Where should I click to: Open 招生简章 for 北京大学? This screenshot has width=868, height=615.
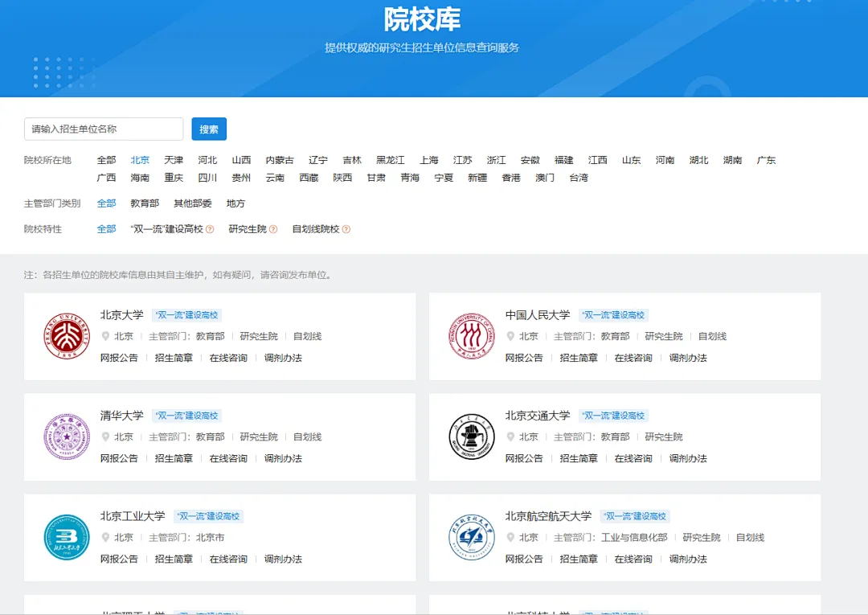[174, 358]
